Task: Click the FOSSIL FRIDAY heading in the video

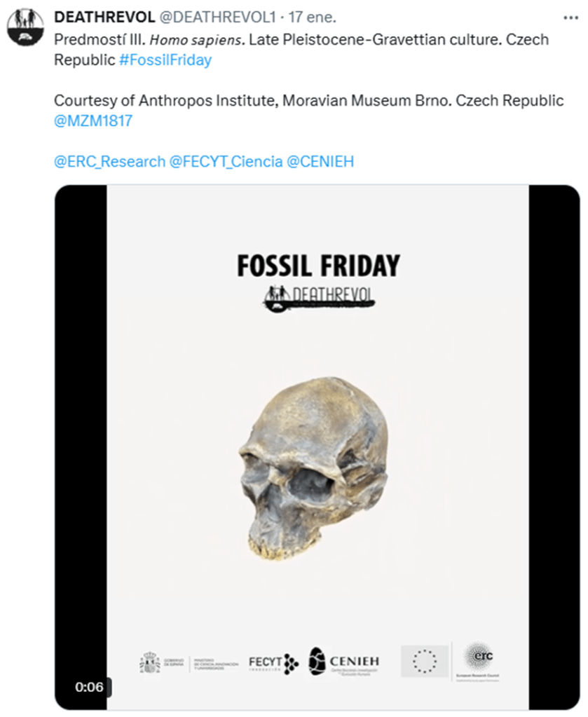Action: (x=318, y=266)
